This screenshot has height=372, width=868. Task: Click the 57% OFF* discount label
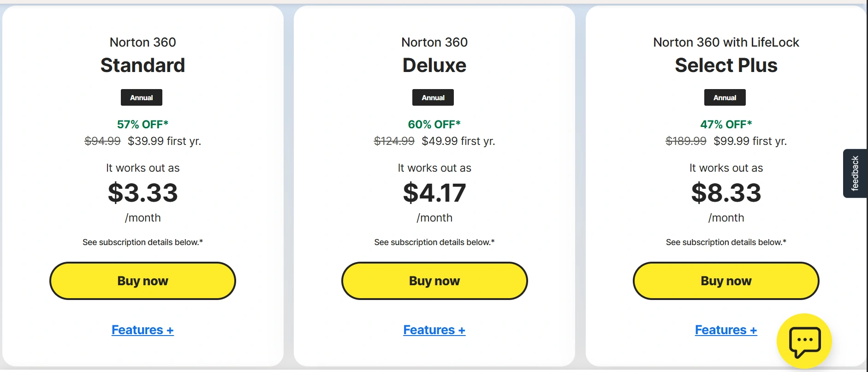click(143, 124)
